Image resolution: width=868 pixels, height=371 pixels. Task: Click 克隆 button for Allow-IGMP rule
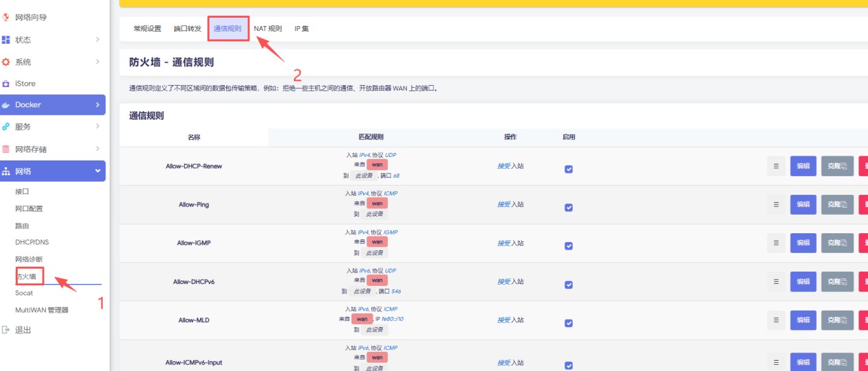click(836, 243)
